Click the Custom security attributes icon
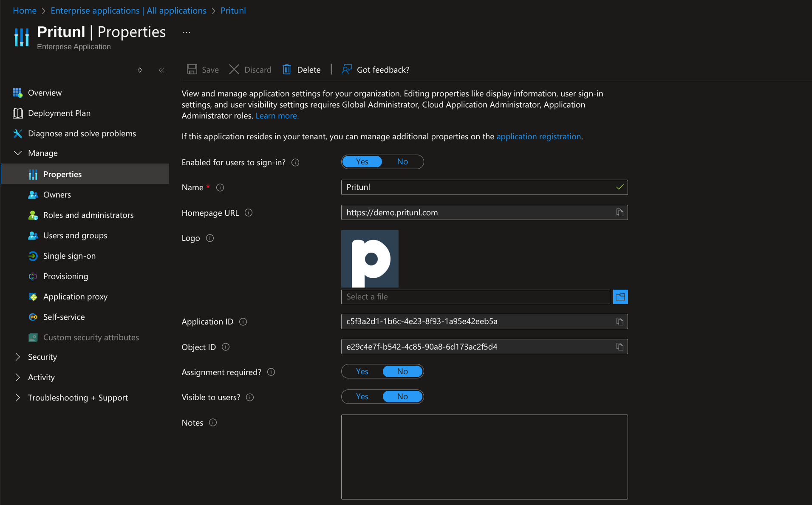This screenshot has height=505, width=812. [x=33, y=337]
